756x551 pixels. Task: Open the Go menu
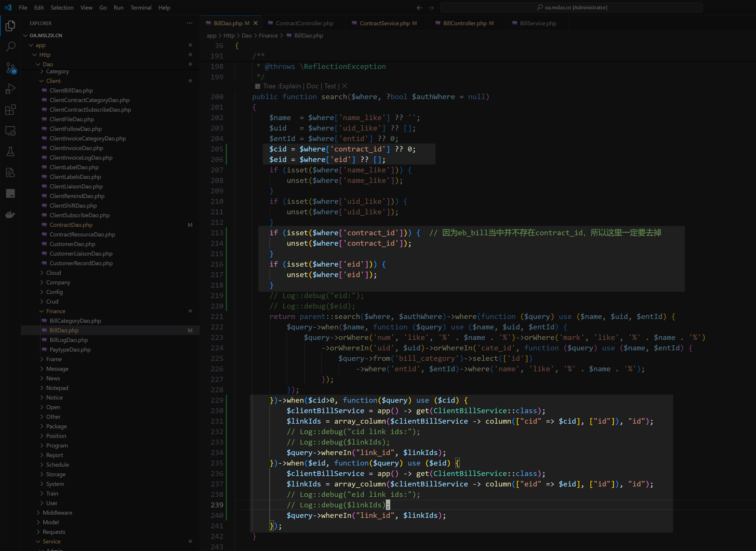(103, 7)
